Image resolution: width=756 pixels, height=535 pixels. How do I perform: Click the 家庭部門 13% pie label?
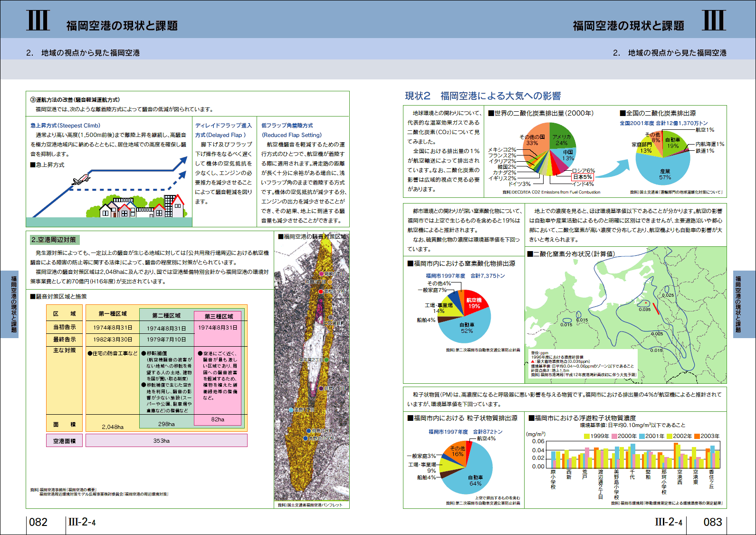642,147
